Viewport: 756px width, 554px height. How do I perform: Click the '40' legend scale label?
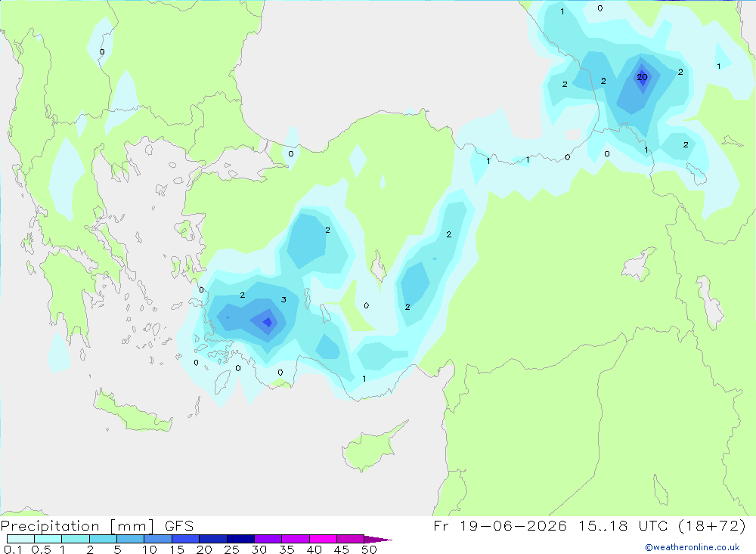click(314, 549)
